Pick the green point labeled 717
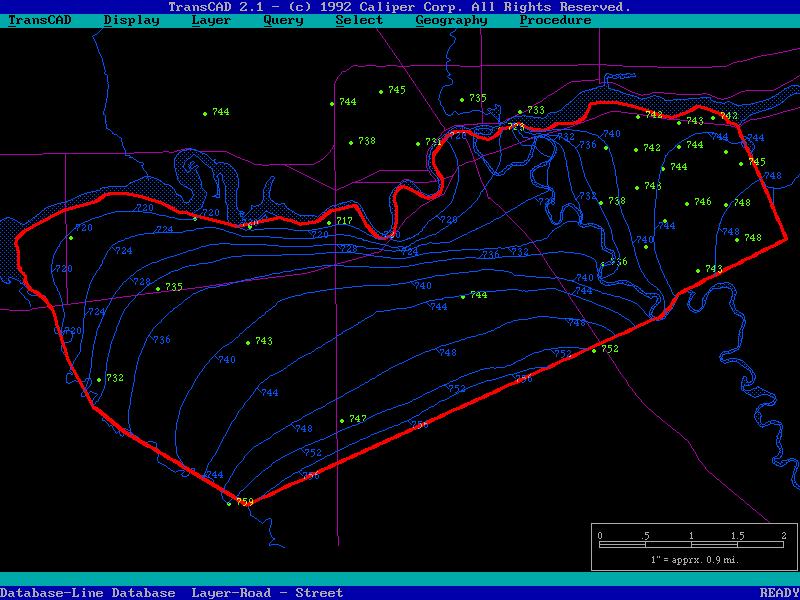Image resolution: width=800 pixels, height=600 pixels. point(329,223)
